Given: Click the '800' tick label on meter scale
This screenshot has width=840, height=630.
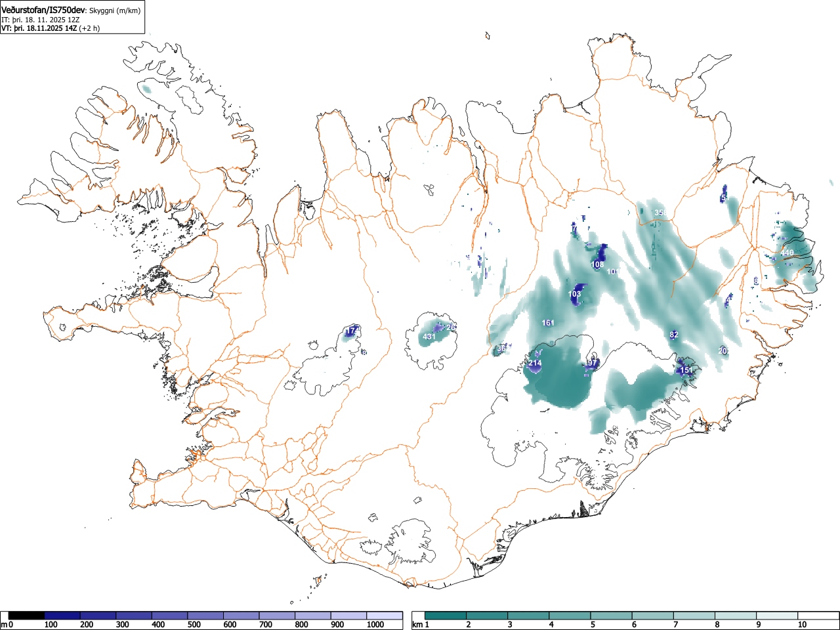Looking at the screenshot, I should [301, 625].
